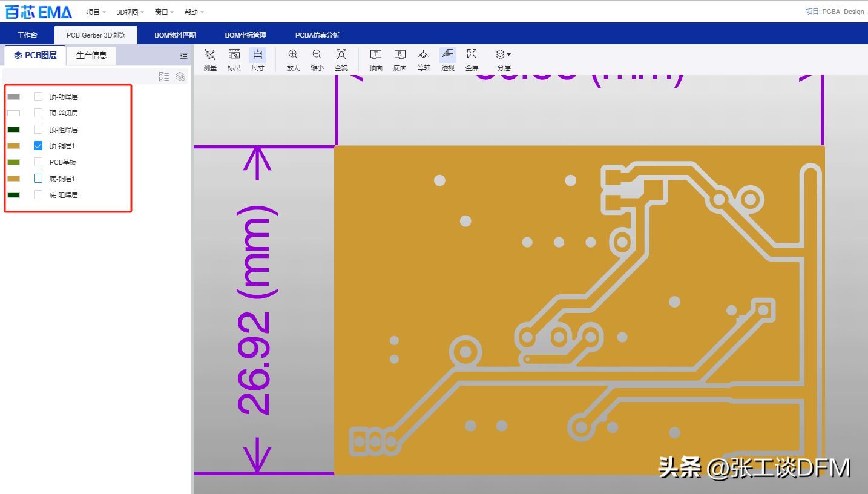
Task: Click the 放大 zoom in icon
Action: [293, 59]
